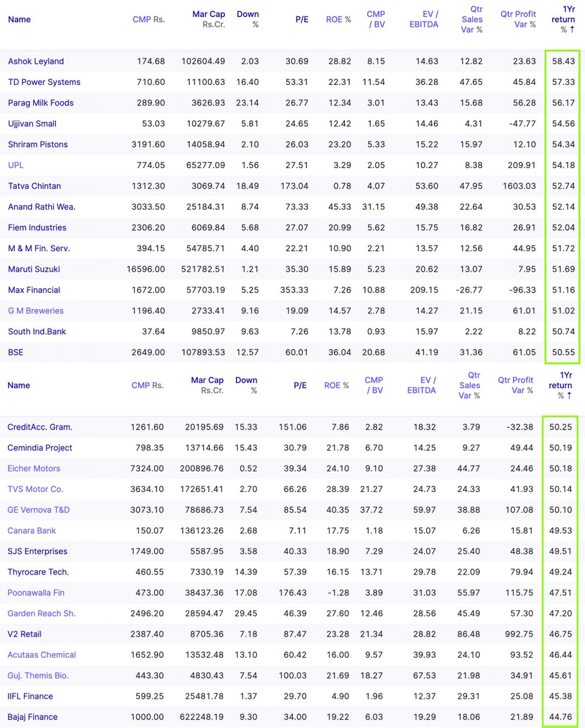Open the Canara Bank link

click(32, 531)
